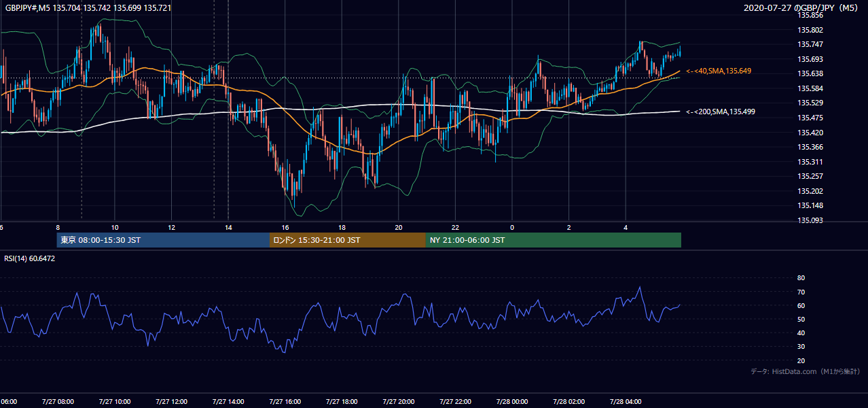Click price axis value 135.366
Image resolution: width=868 pixels, height=408 pixels.
810,147
